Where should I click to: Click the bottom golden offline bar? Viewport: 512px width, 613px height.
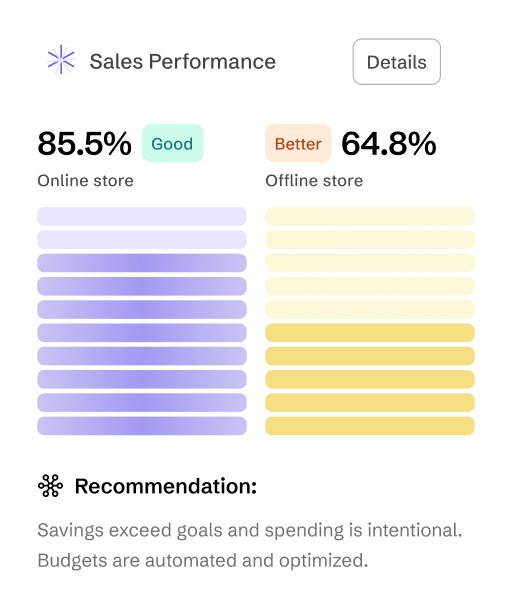(x=370, y=426)
